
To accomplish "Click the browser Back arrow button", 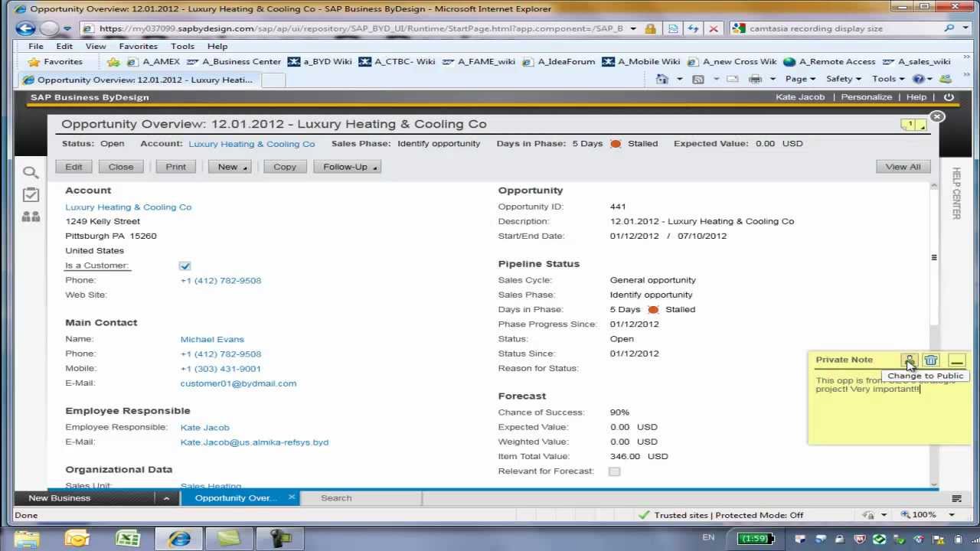I will (26, 28).
